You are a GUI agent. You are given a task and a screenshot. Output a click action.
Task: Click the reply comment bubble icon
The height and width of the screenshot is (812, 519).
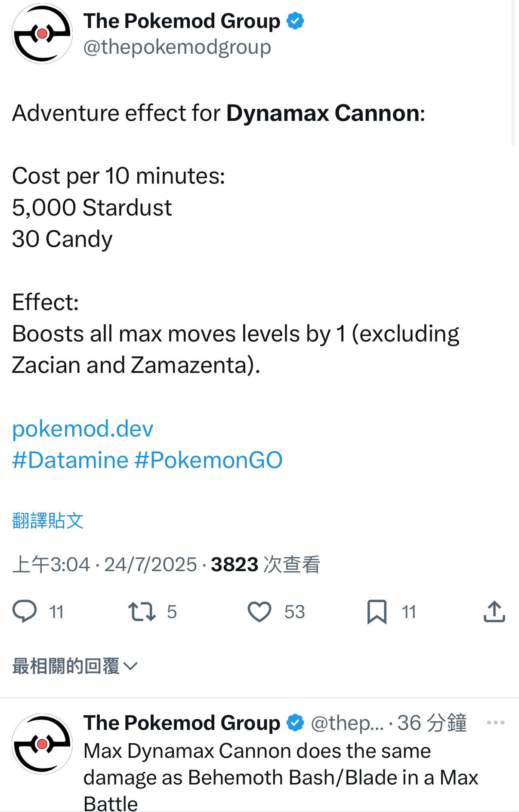click(x=25, y=612)
